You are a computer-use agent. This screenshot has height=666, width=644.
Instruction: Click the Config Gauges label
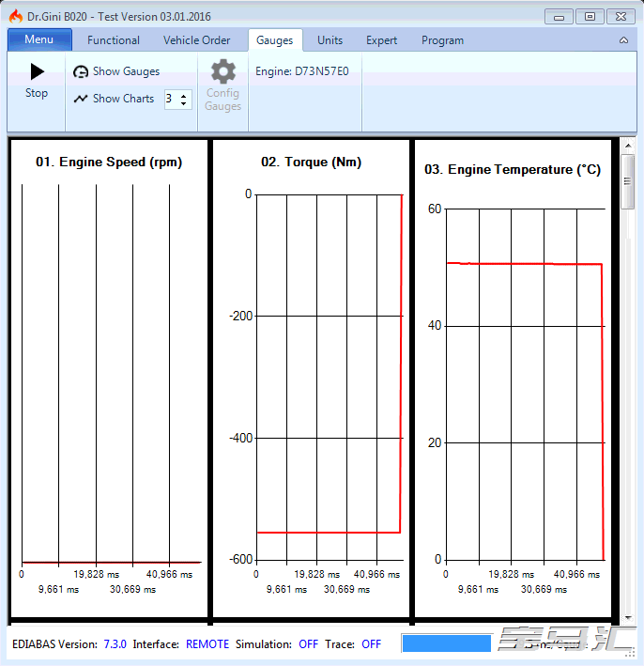pyautogui.click(x=222, y=100)
